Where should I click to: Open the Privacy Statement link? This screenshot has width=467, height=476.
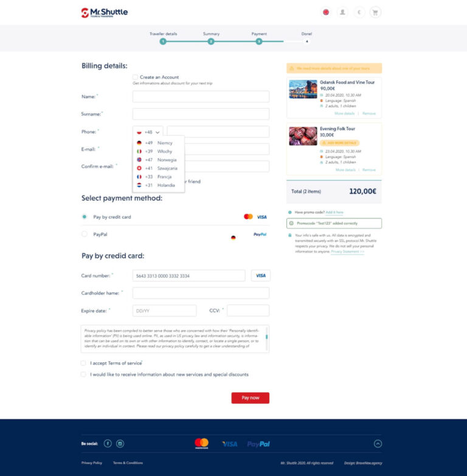pos(347,252)
